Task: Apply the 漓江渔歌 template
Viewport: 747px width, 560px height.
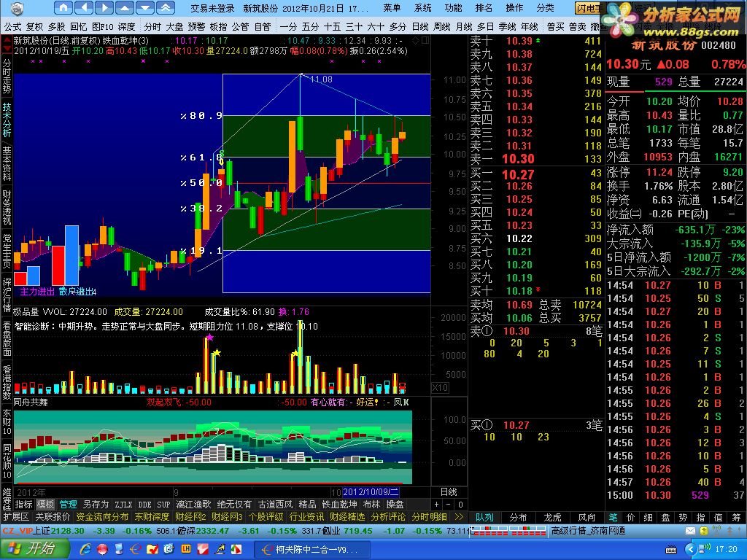Action: 193,505
